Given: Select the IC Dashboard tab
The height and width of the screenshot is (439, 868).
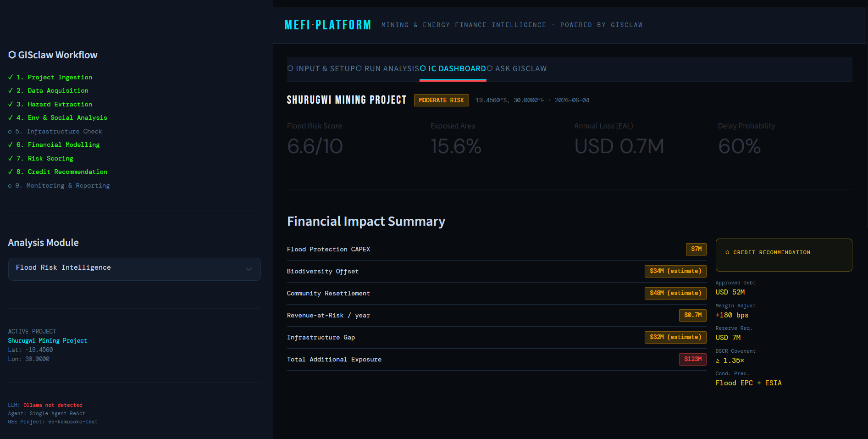Looking at the screenshot, I should click(453, 69).
